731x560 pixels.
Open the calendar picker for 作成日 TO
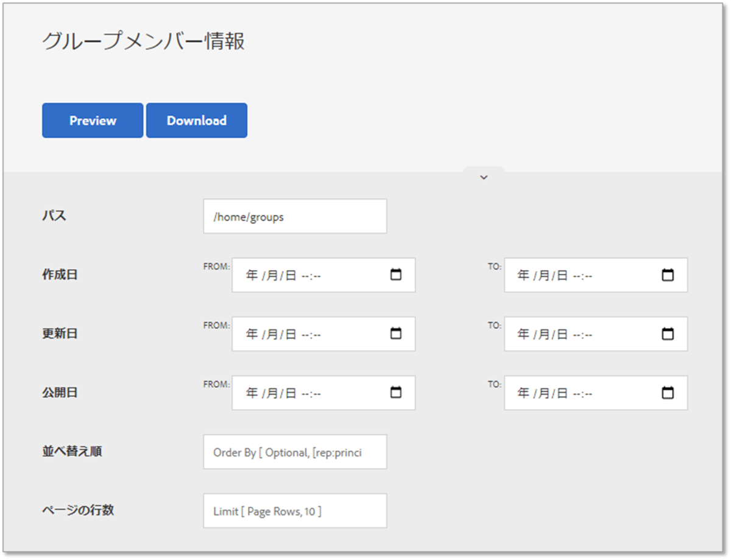coord(669,275)
